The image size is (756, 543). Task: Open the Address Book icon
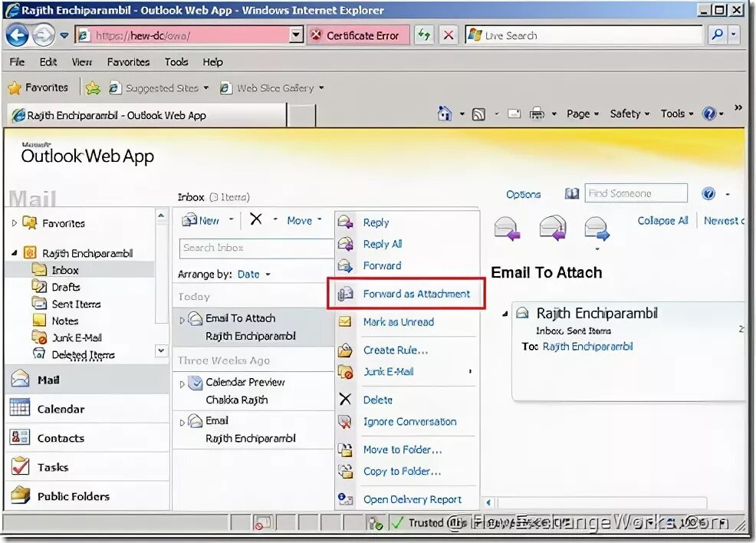coord(572,194)
